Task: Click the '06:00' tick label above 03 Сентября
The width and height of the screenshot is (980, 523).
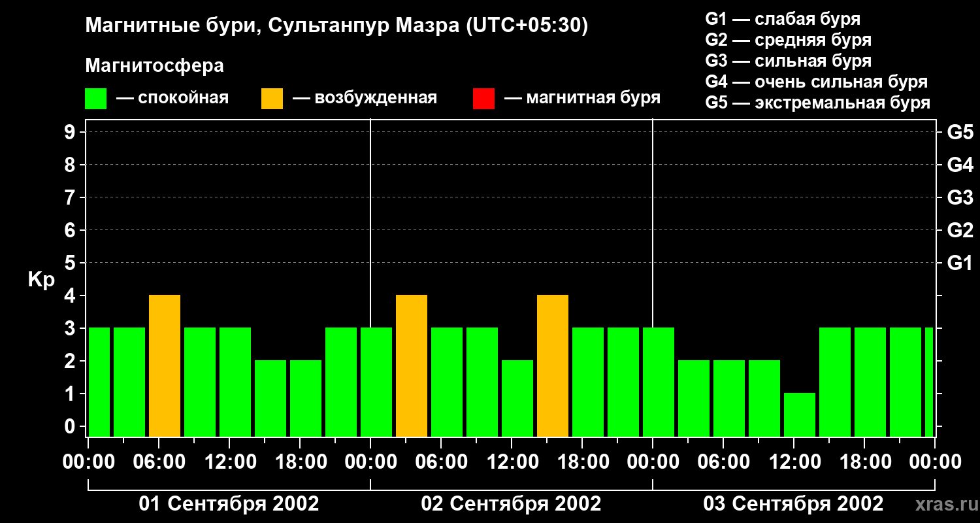Action: point(723,462)
